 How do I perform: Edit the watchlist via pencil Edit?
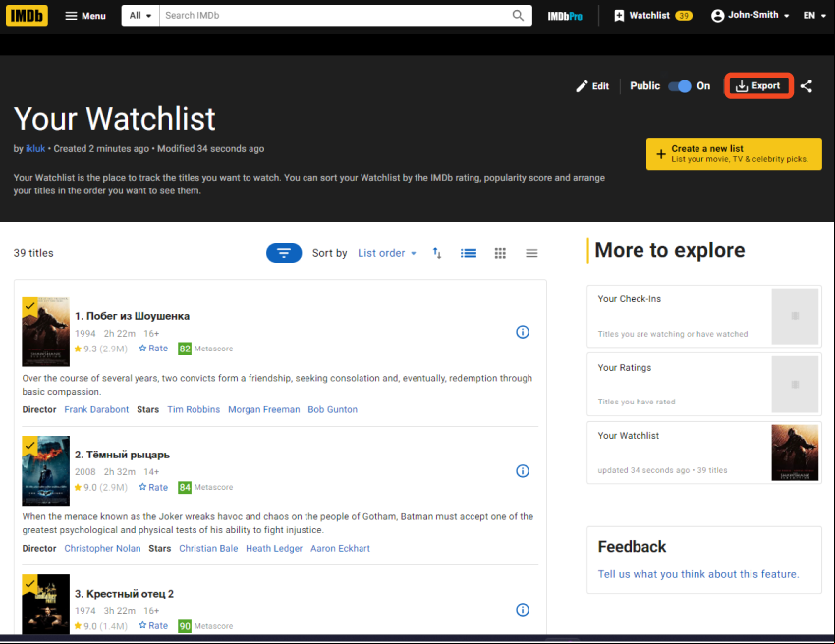[592, 86]
